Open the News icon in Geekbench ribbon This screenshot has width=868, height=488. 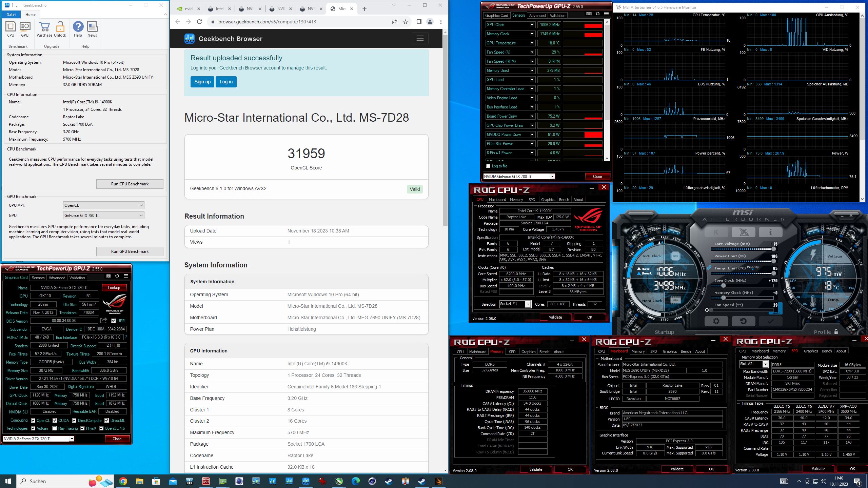coord(92,29)
